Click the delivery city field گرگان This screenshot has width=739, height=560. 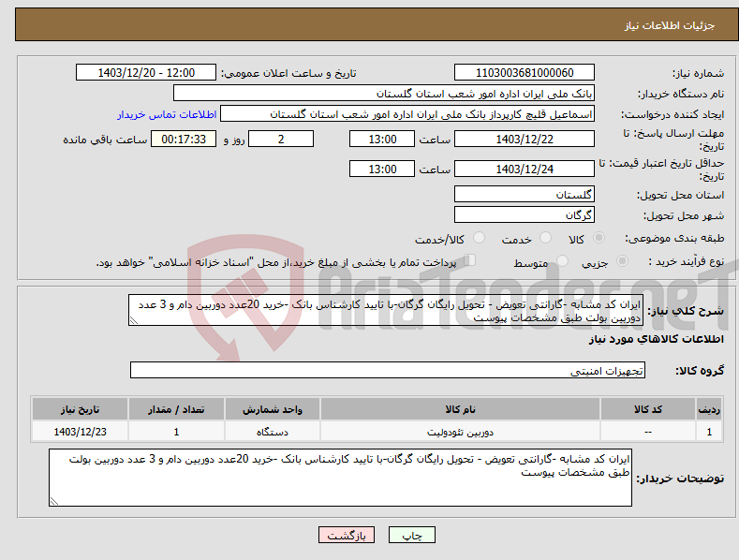(525, 215)
